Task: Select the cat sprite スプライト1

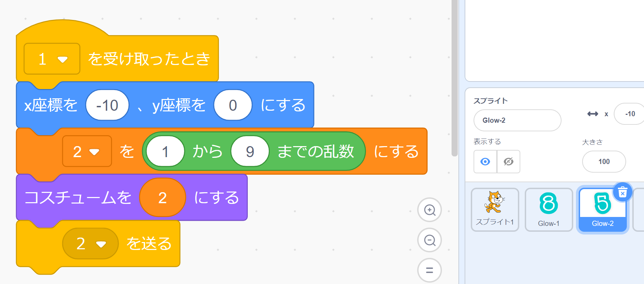Action: [x=495, y=210]
